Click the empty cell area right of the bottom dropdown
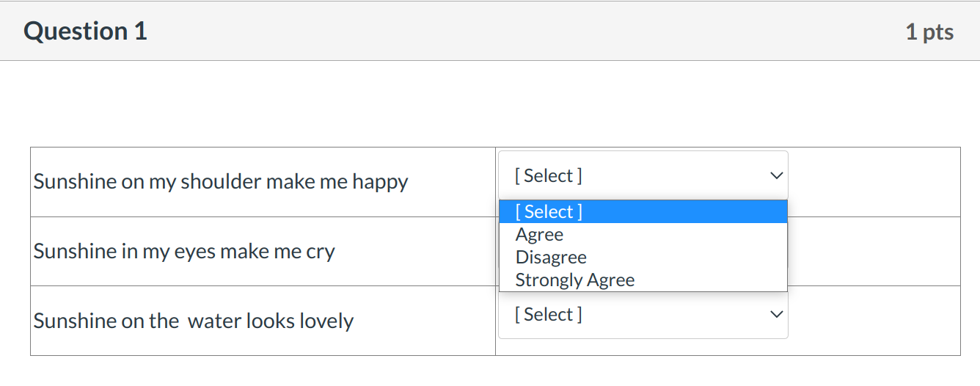The width and height of the screenshot is (980, 386). click(x=873, y=321)
